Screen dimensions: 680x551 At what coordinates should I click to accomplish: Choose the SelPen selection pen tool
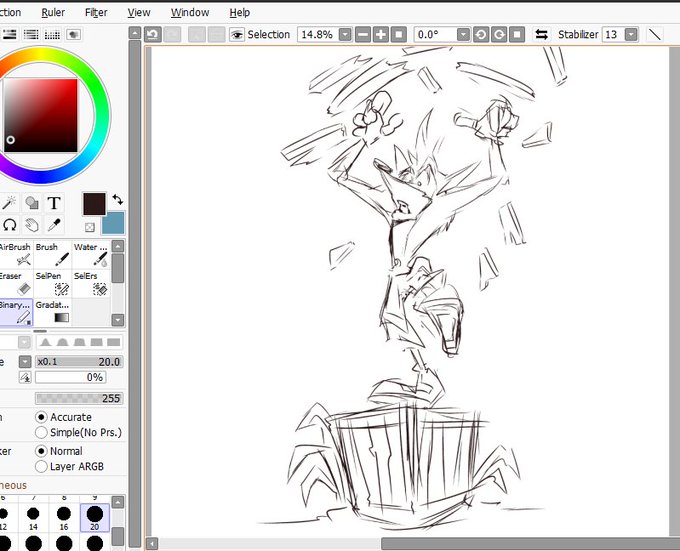point(52,283)
